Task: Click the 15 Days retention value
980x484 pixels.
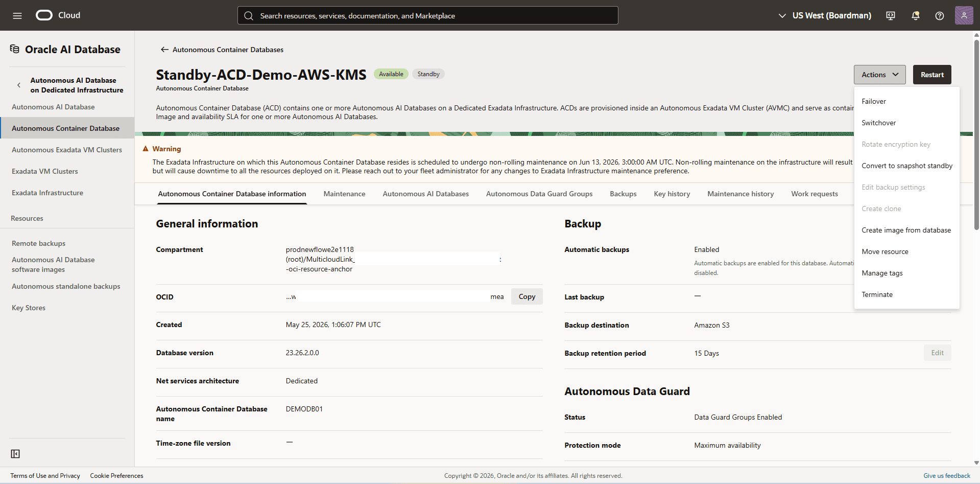Action: (x=706, y=353)
